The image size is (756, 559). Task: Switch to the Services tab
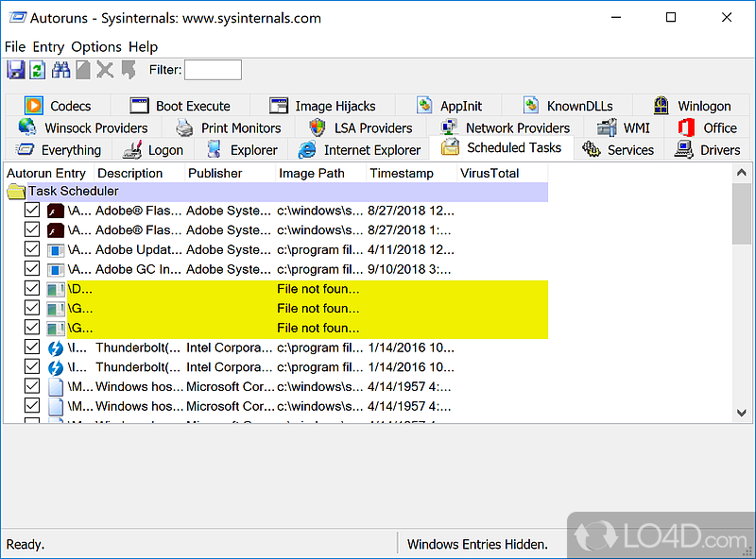pyautogui.click(x=620, y=149)
